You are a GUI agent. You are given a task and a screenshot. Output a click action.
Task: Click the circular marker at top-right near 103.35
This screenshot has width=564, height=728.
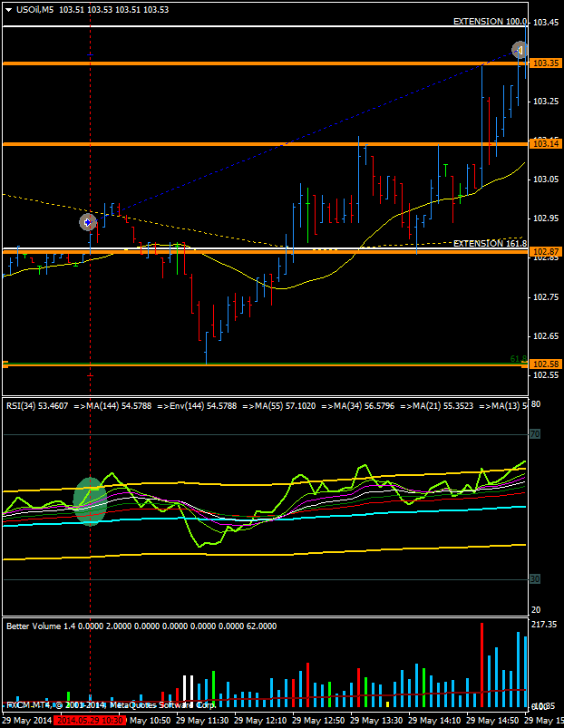(520, 50)
